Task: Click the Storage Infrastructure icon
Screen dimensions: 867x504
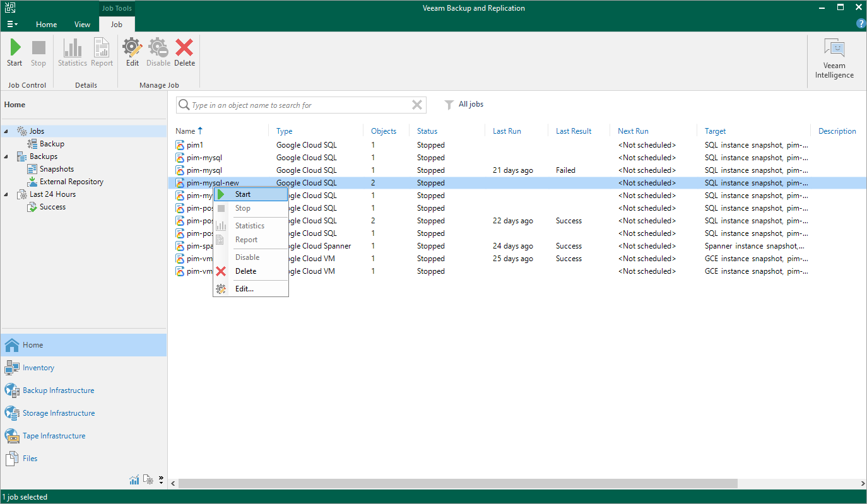Action: point(12,413)
